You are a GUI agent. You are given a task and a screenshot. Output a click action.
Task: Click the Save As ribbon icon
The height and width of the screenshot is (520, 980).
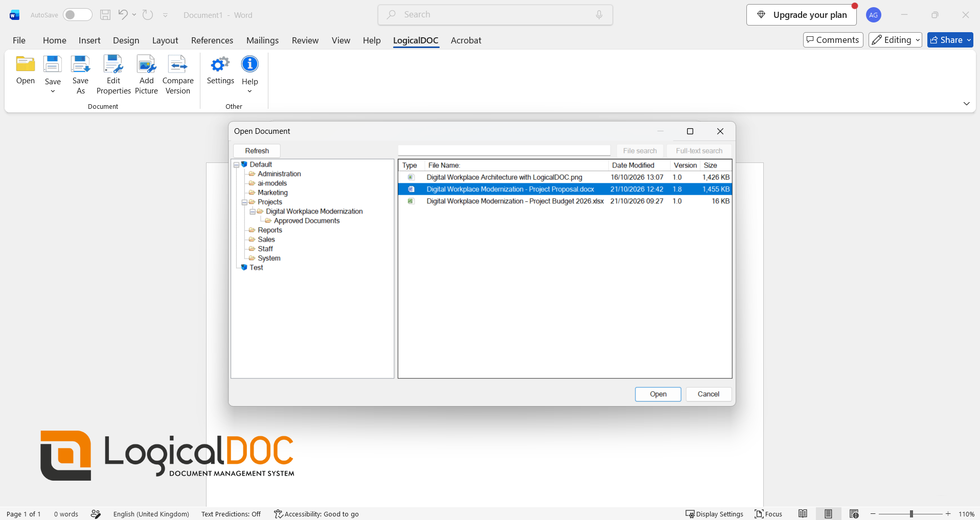tap(80, 64)
